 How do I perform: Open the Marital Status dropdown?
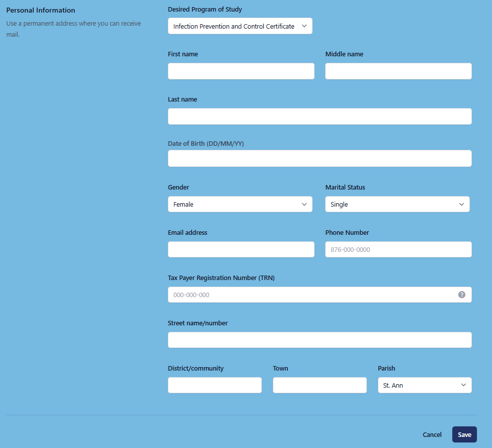click(x=397, y=204)
